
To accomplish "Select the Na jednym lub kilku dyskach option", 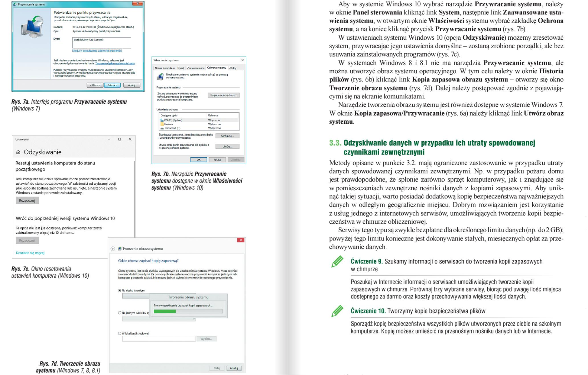I will tap(120, 313).
